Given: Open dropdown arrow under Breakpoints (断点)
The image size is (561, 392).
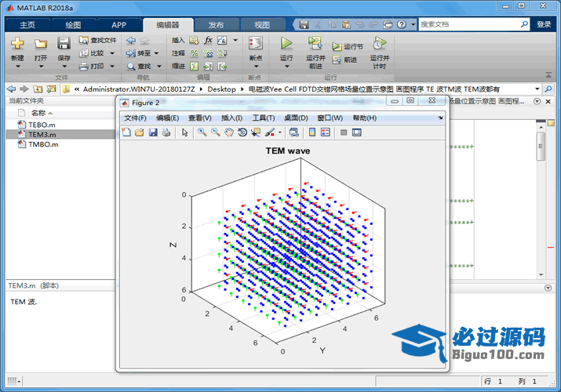Looking at the screenshot, I should tap(256, 67).
